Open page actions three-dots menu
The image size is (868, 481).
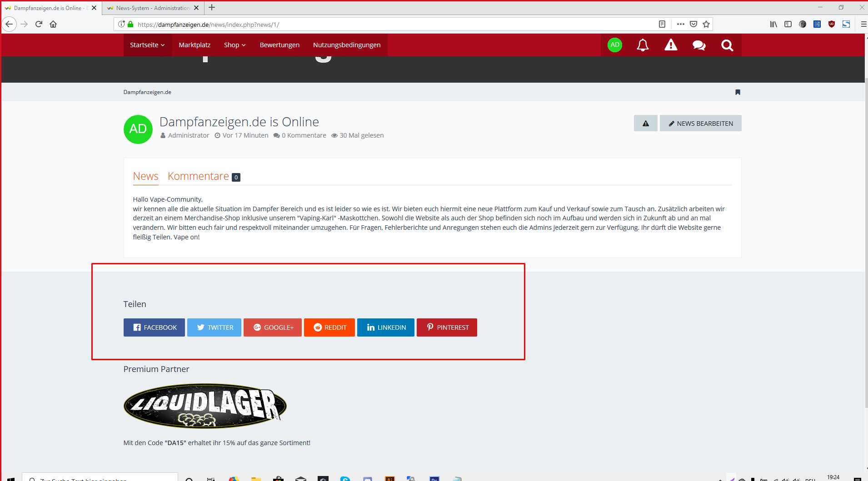[x=680, y=25]
